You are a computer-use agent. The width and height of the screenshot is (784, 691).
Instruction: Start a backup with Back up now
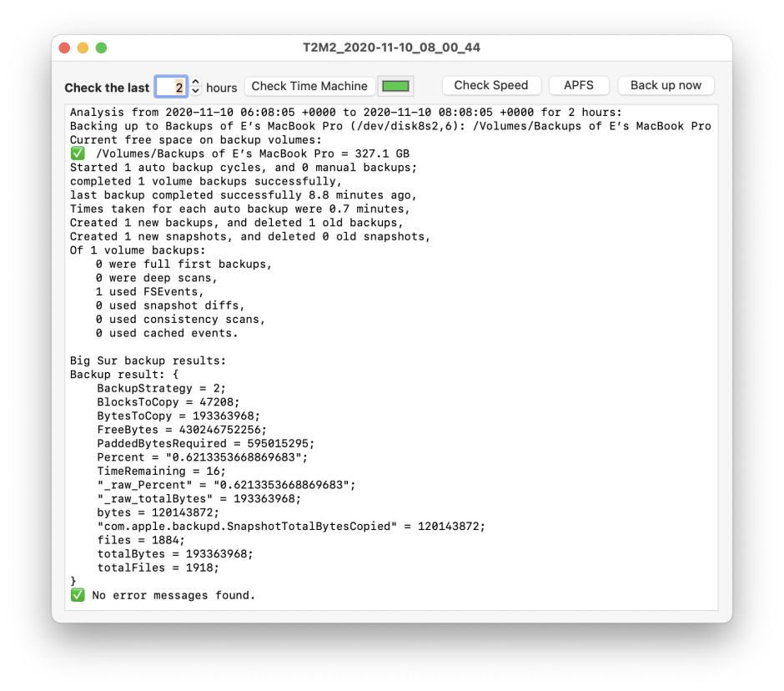665,85
